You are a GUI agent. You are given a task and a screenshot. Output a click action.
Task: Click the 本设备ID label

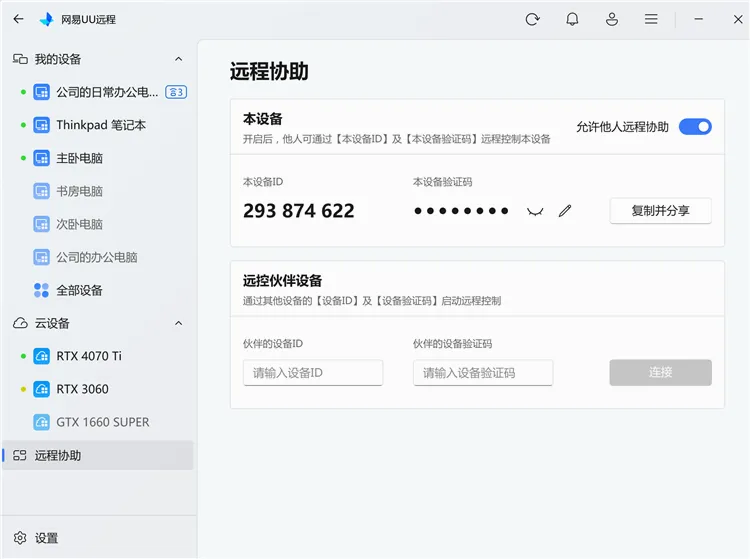tap(263, 182)
